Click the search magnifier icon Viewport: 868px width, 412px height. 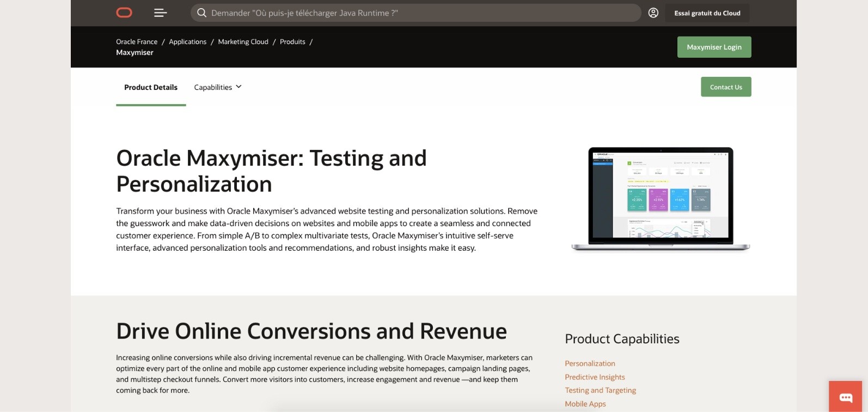coord(201,13)
